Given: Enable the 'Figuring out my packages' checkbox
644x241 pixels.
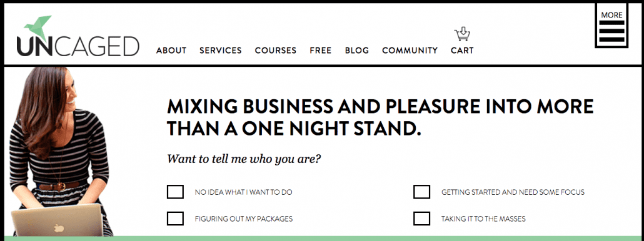Looking at the screenshot, I should click(x=175, y=219).
